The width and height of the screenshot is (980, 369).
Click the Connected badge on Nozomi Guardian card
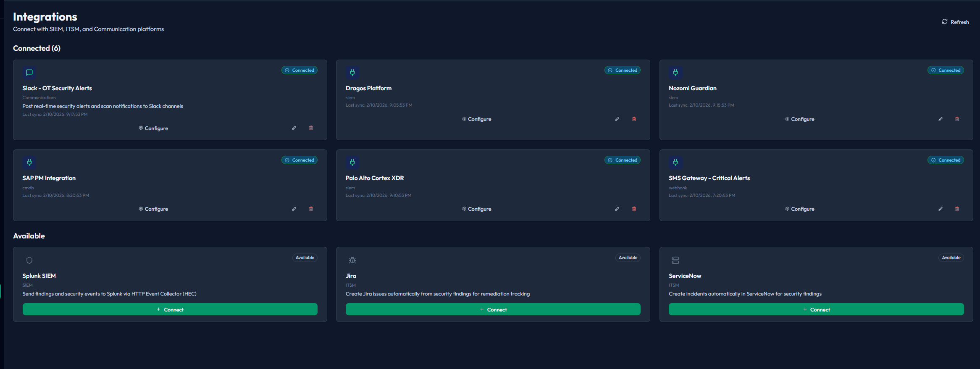click(946, 71)
